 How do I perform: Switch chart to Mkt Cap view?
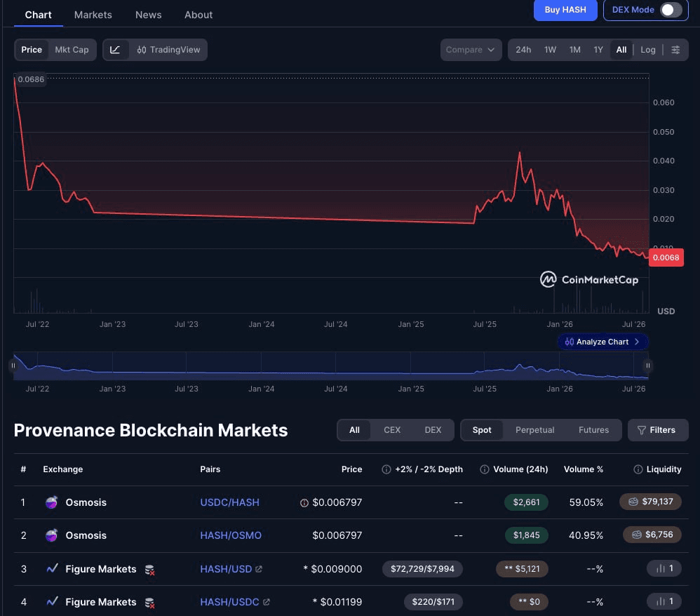pyautogui.click(x=72, y=50)
